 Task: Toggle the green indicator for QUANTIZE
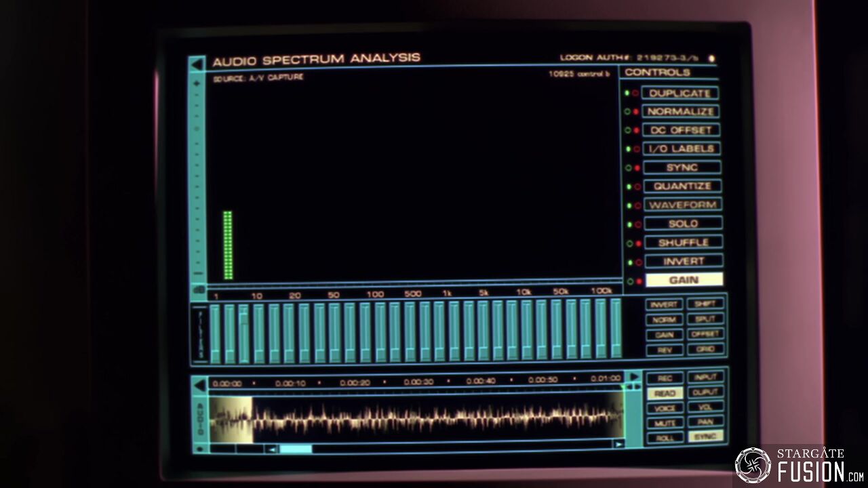coord(629,186)
